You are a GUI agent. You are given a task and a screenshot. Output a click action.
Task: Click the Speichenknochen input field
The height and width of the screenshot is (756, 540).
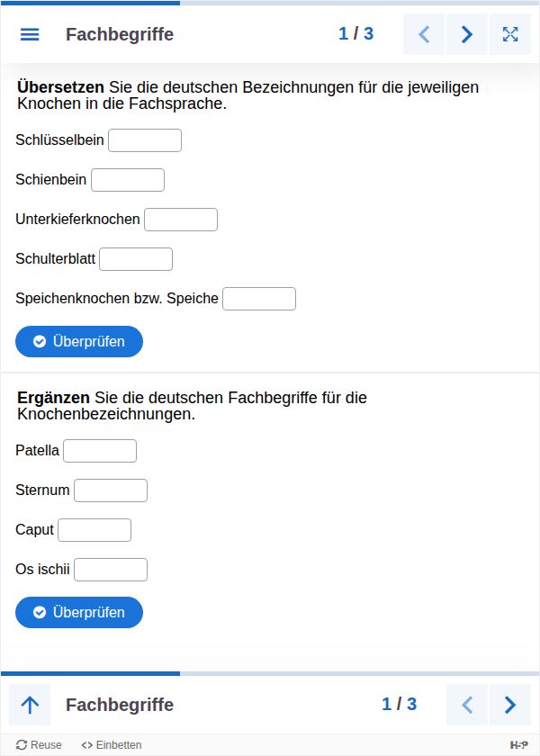coord(259,299)
